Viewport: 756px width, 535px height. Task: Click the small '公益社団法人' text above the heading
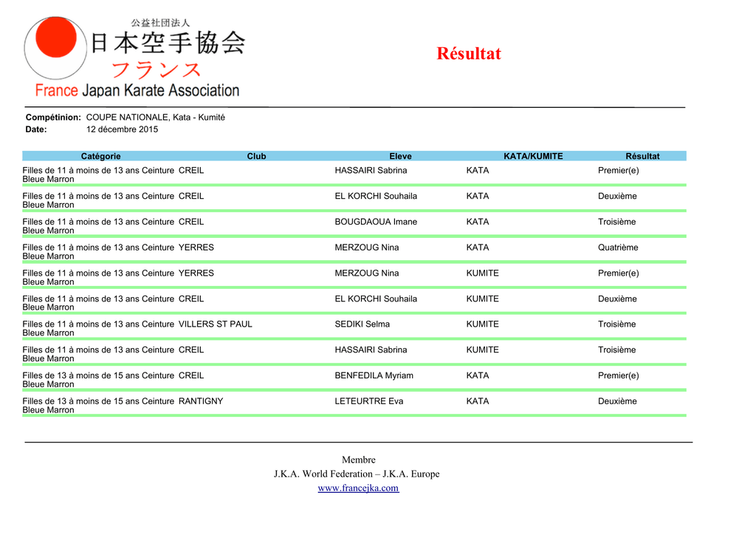pos(160,23)
